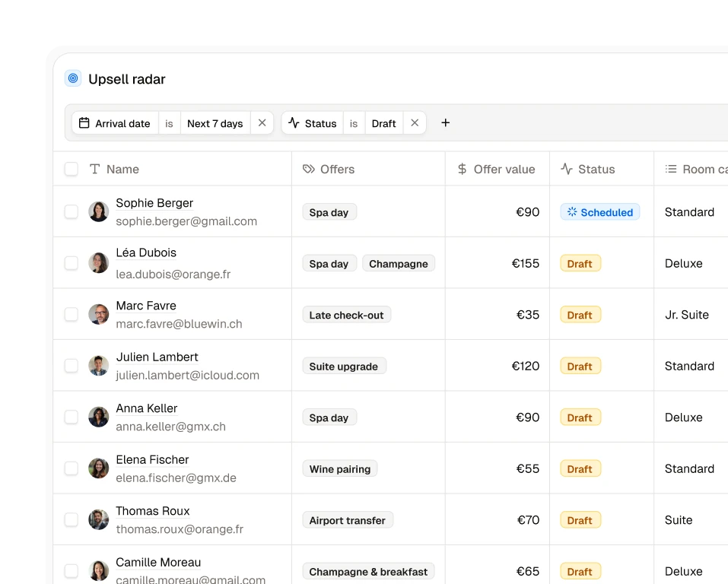The height and width of the screenshot is (584, 728).
Task: Click the list icon in Room column header
Action: pos(671,169)
